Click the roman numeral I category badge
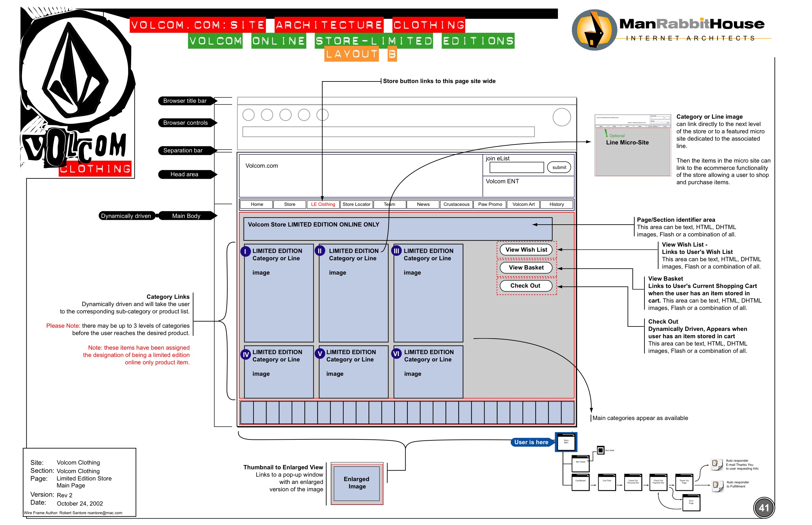 [x=245, y=252]
